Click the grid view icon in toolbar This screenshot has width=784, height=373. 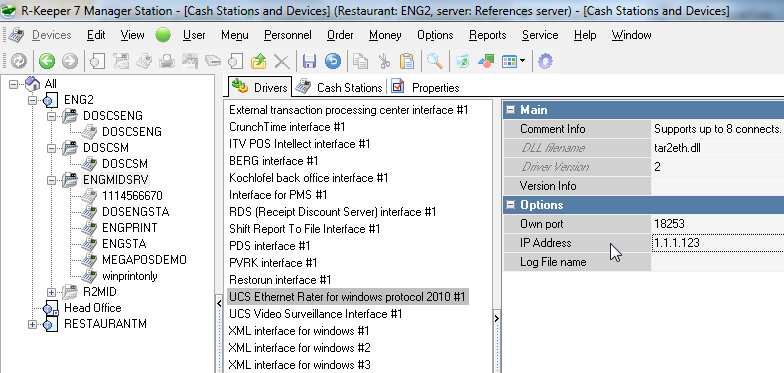point(509,61)
